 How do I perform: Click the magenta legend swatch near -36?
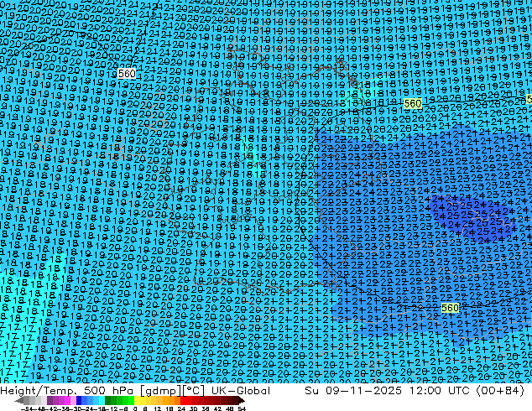point(67,401)
